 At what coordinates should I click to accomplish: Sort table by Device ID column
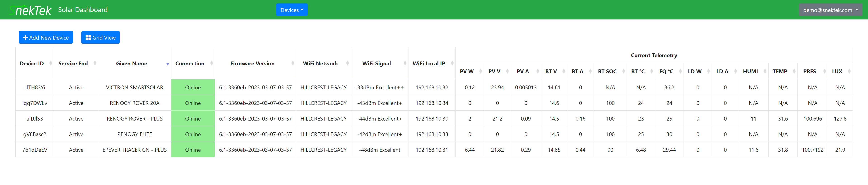coord(35,63)
